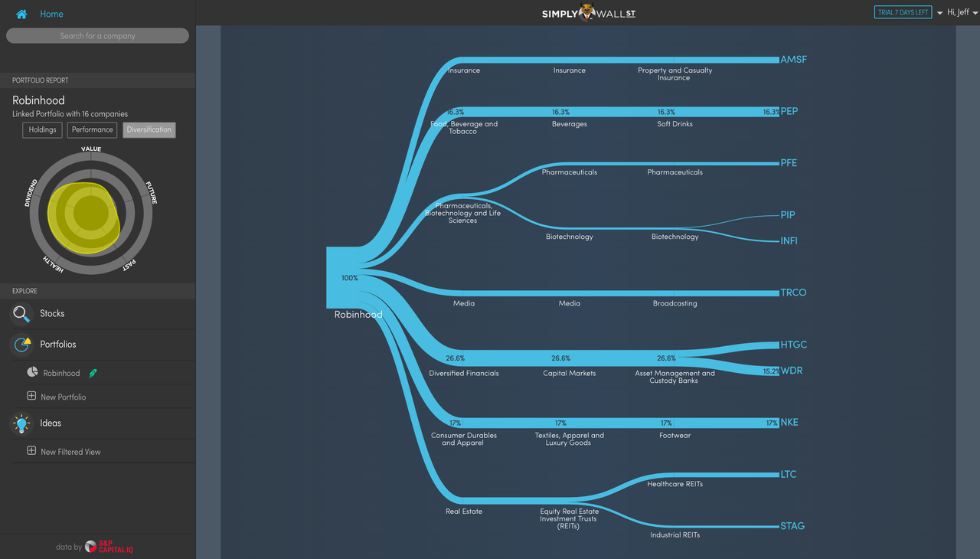Click the Robinhood portfolio pie icon
980x559 pixels.
[x=32, y=373]
